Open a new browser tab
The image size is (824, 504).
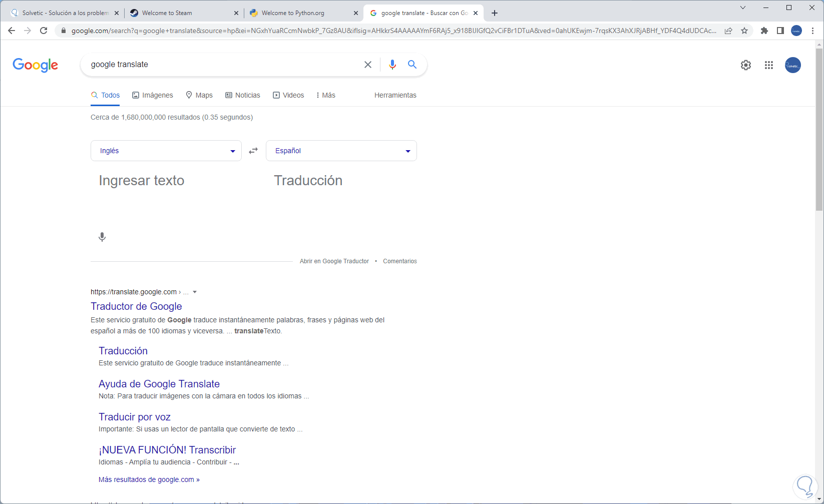495,13
